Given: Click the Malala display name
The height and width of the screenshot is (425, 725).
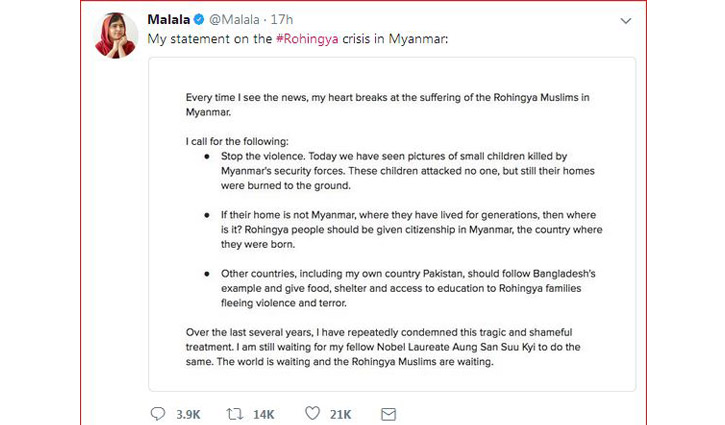Looking at the screenshot, I should pyautogui.click(x=168, y=19).
